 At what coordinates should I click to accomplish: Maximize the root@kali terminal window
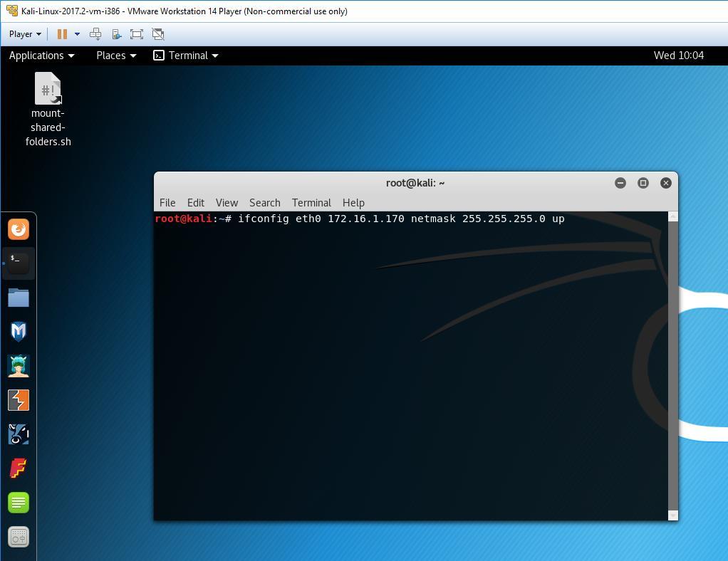point(643,183)
